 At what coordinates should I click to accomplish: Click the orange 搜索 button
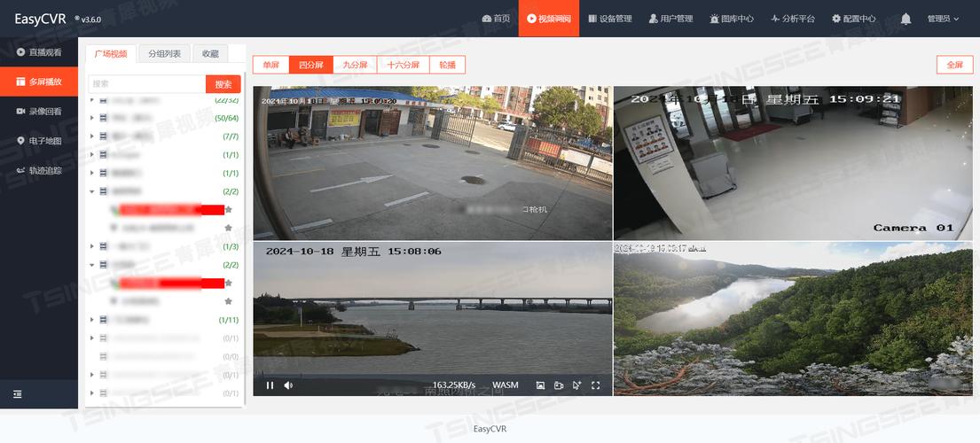[x=223, y=84]
